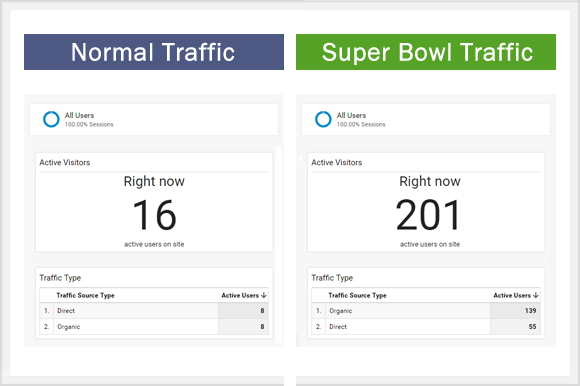Click the 16 active users count

click(154, 215)
